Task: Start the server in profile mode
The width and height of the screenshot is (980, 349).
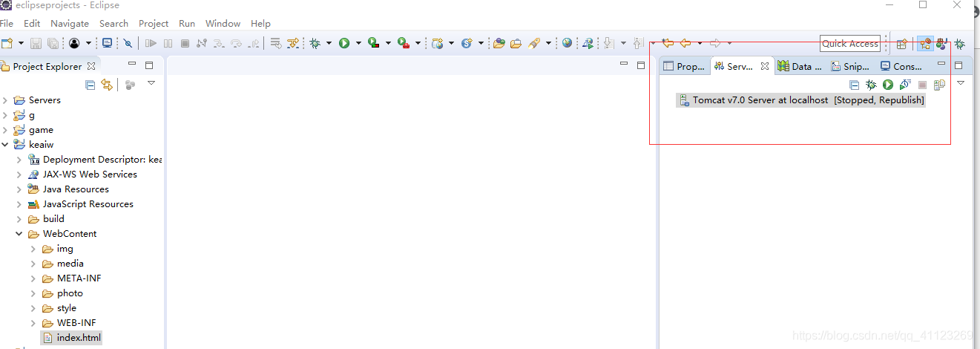Action: 905,85
